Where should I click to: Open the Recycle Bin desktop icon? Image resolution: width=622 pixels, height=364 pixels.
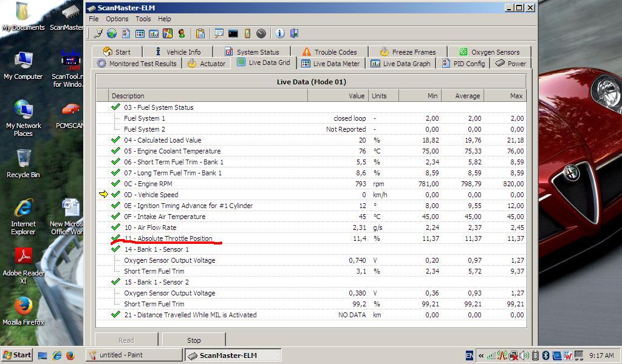pyautogui.click(x=23, y=164)
